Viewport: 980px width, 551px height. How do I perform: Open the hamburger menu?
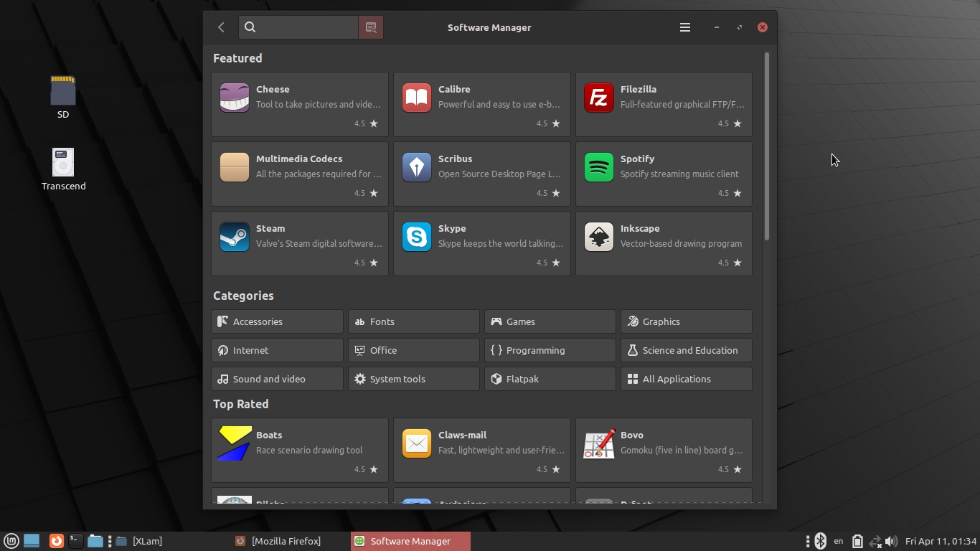[x=685, y=27]
